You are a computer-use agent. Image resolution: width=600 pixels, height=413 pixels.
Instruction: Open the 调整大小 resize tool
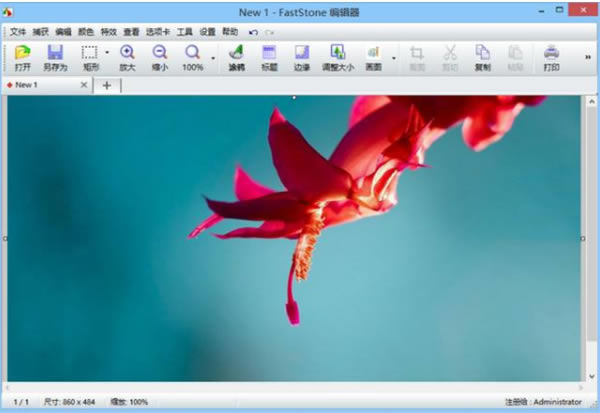pyautogui.click(x=338, y=53)
